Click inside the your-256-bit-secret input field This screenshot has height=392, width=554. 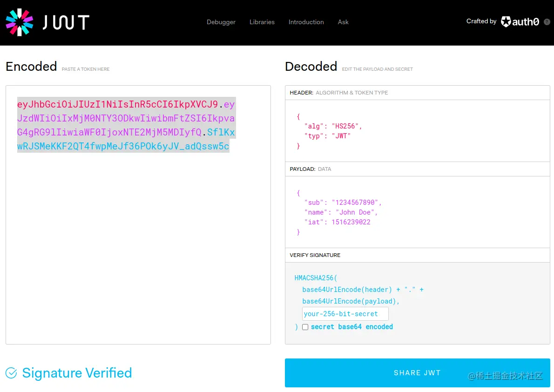(345, 313)
